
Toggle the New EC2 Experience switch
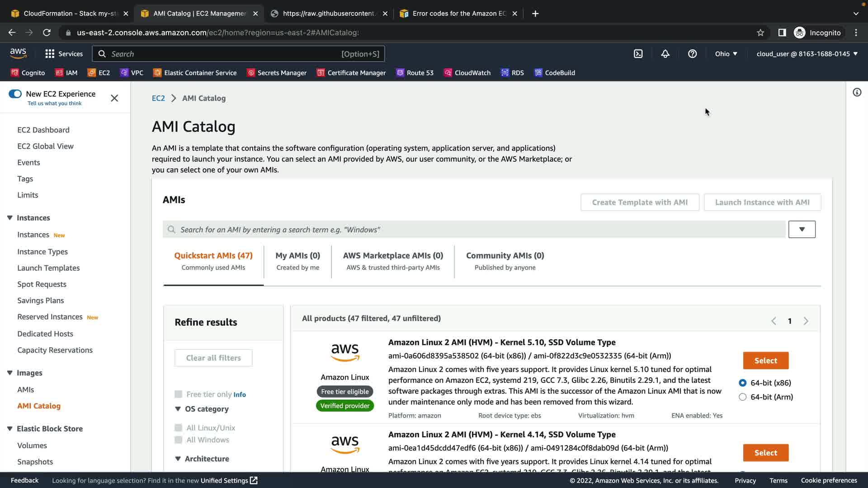coord(15,94)
